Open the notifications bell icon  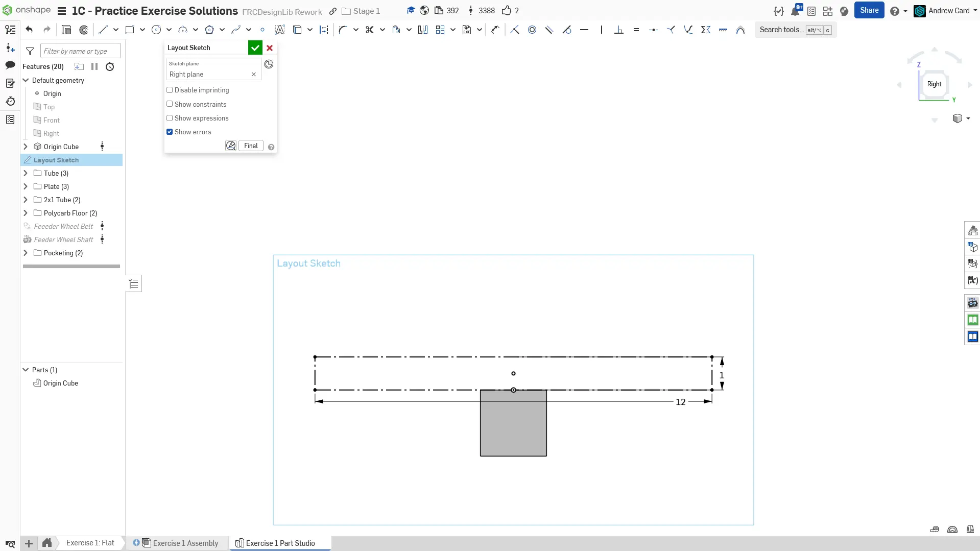click(x=795, y=11)
